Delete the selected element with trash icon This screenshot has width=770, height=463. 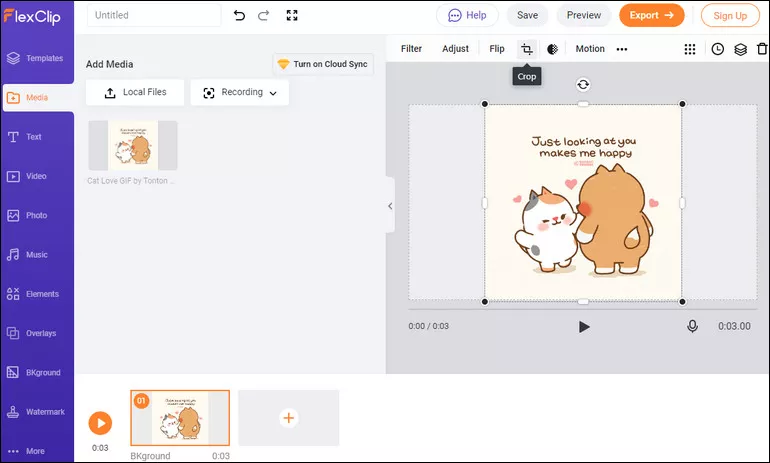coord(762,49)
